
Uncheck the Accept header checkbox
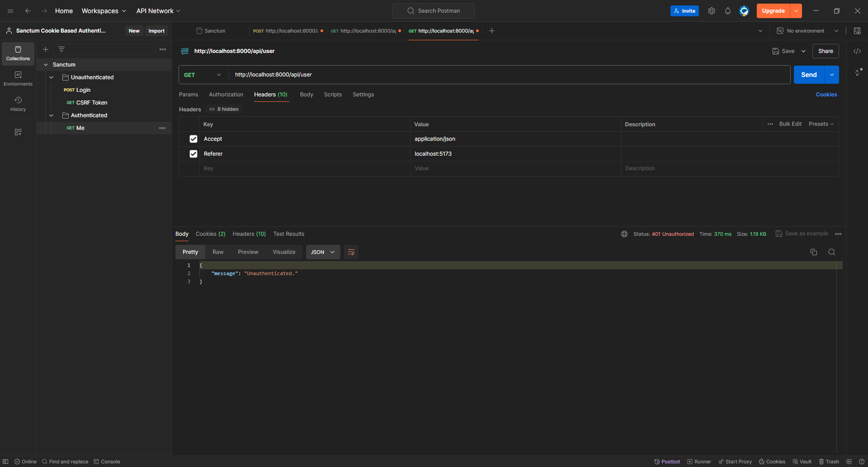pos(193,139)
